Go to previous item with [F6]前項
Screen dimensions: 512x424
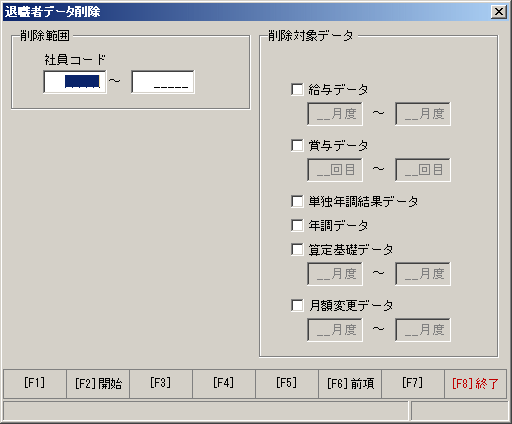(350, 384)
